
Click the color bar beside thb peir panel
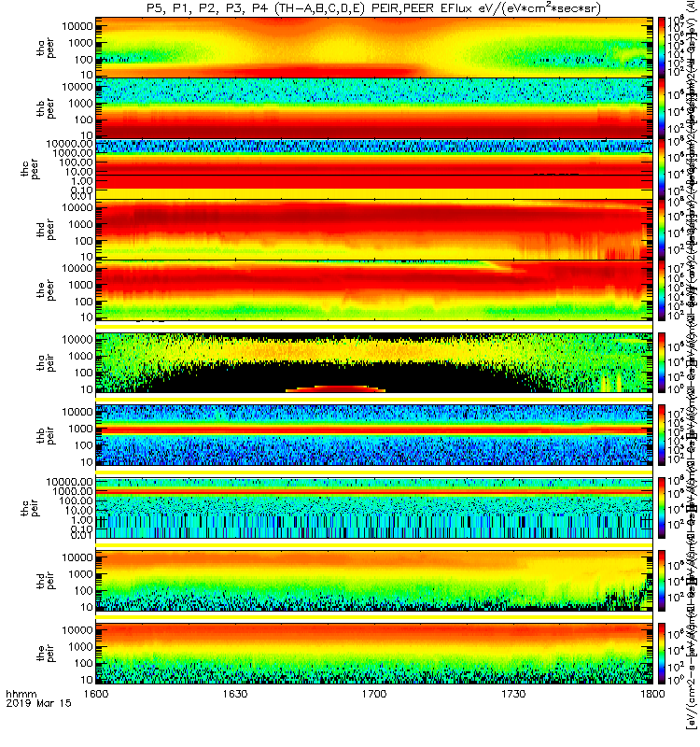pyautogui.click(x=662, y=435)
